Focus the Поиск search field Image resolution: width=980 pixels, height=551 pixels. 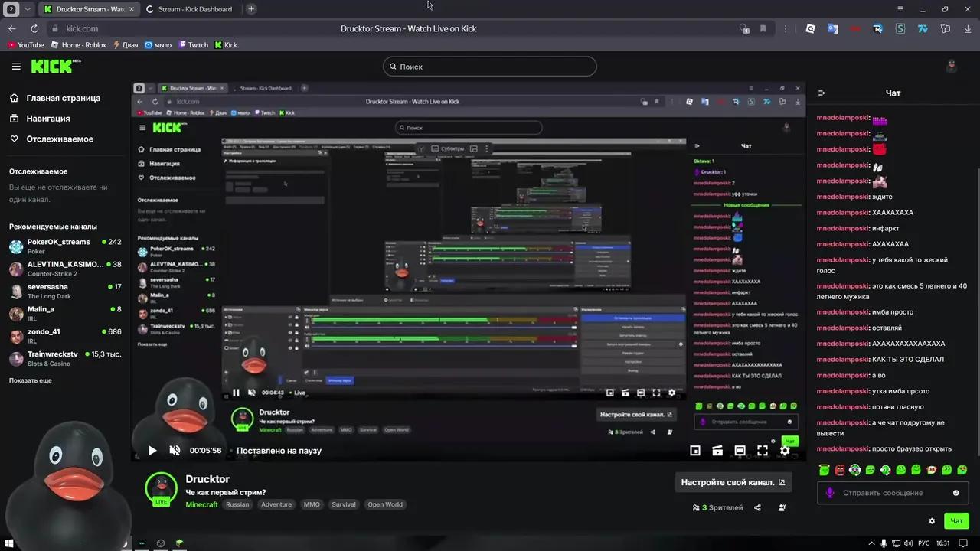[489, 67]
